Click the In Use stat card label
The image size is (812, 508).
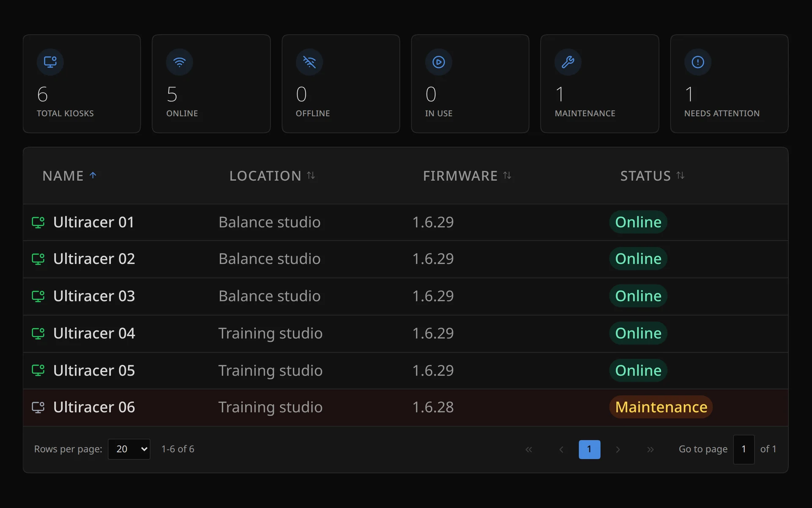pos(439,113)
